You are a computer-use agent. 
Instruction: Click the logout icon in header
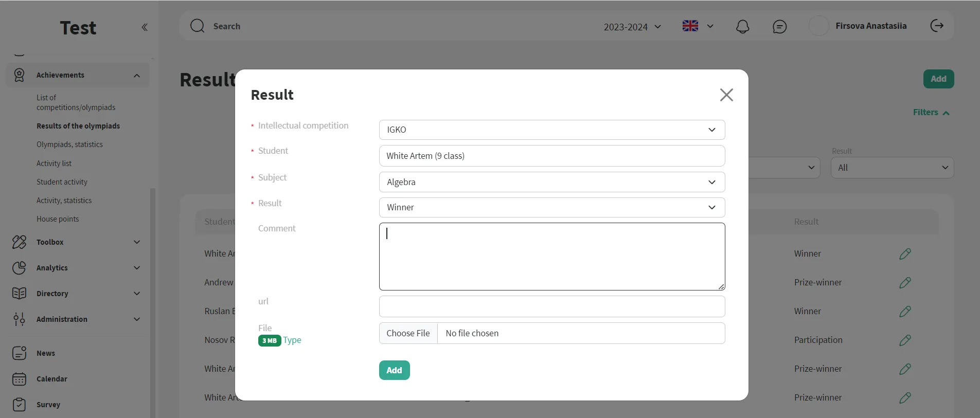[937, 26]
